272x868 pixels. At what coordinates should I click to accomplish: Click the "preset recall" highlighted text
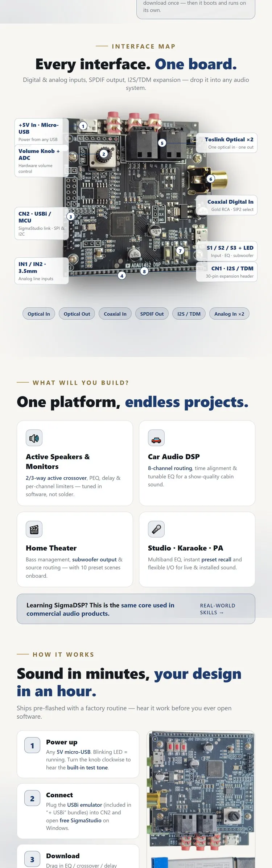click(x=216, y=560)
